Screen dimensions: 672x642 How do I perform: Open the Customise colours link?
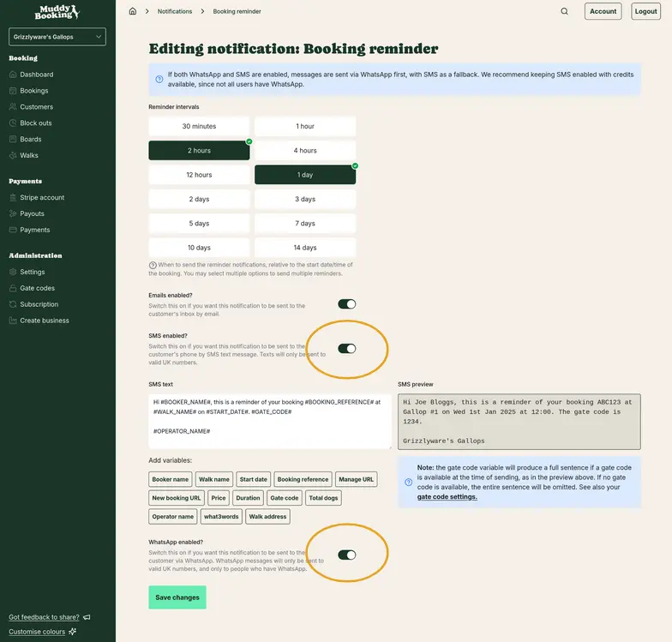tap(37, 632)
